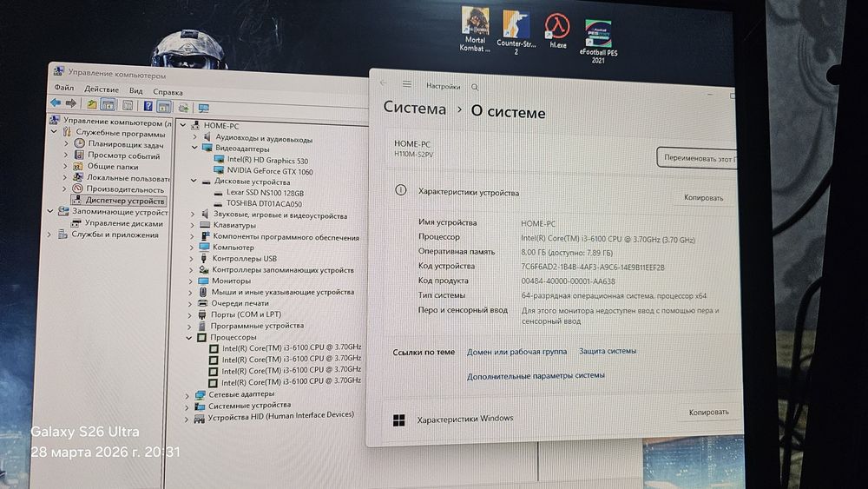Click the Computer Management title bar icon

coord(59,71)
